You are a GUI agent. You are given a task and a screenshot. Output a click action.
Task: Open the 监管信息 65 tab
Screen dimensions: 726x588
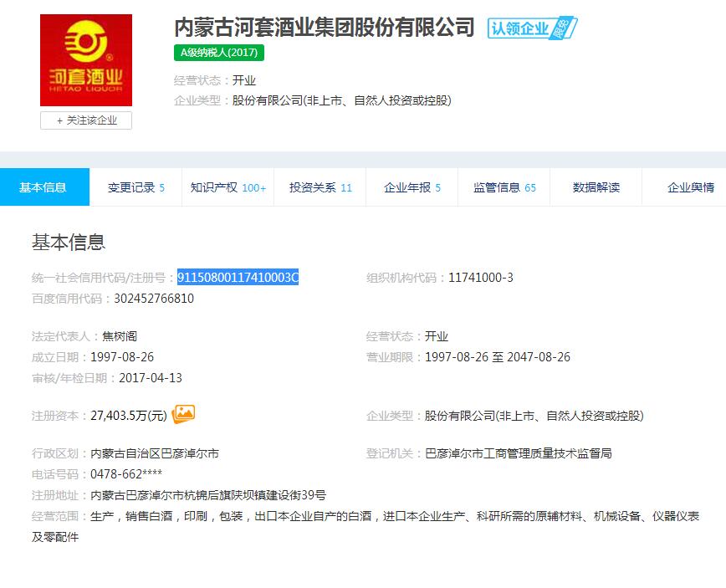[504, 187]
